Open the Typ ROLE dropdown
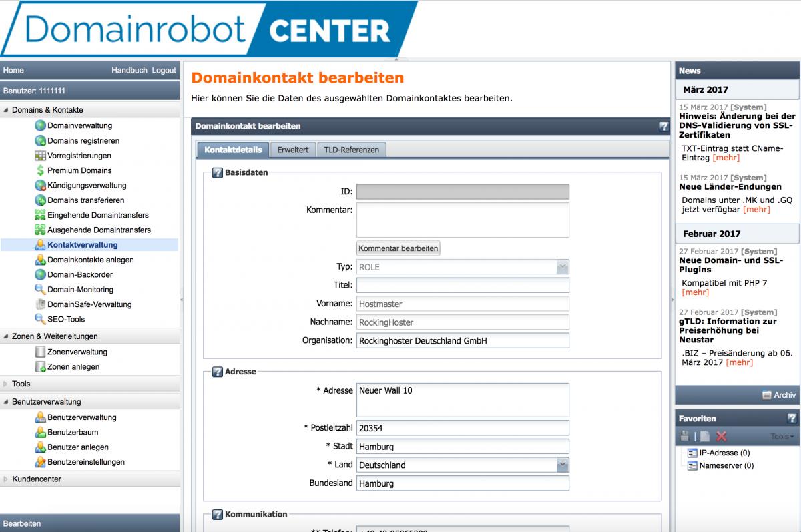 (563, 267)
